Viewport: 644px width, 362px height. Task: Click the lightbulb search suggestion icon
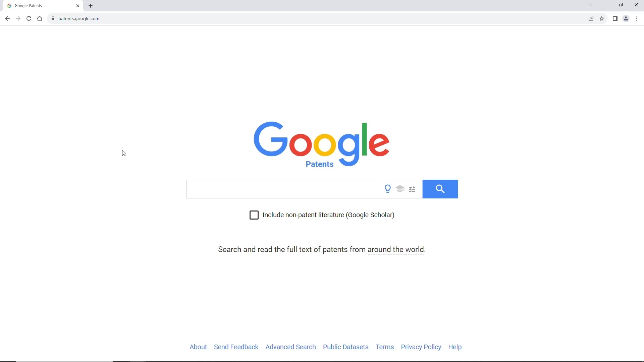tap(387, 189)
